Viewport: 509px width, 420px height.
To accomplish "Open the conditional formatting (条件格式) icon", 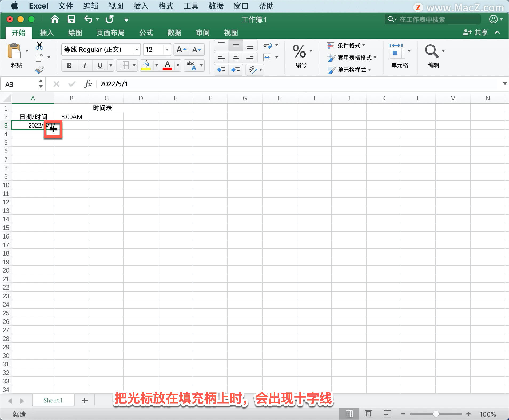I will point(331,46).
